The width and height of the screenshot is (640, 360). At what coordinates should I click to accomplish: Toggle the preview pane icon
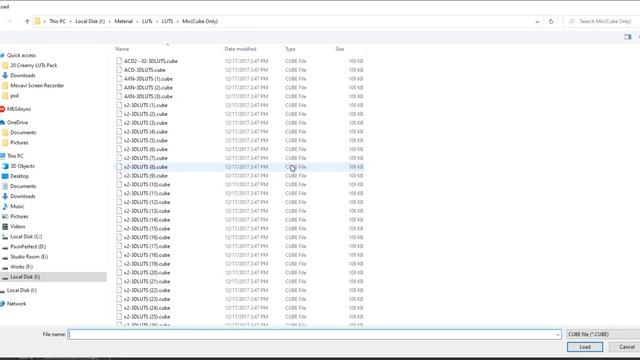coord(628,37)
